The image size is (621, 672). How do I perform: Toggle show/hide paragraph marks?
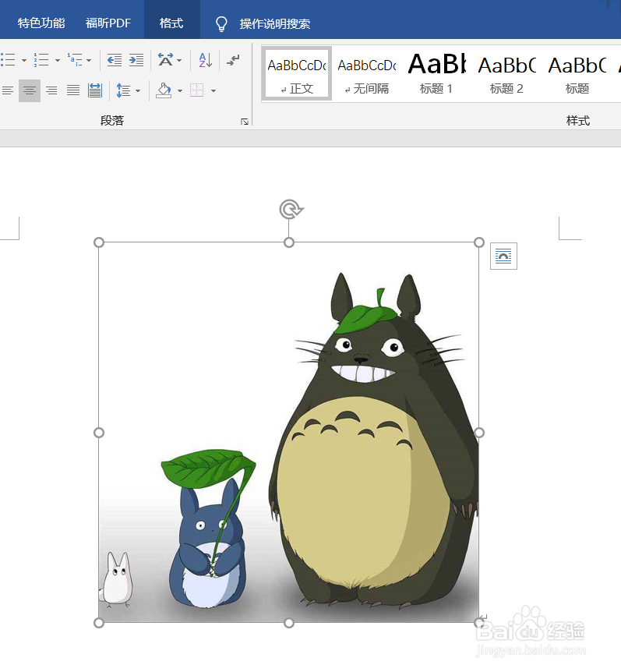click(x=234, y=60)
